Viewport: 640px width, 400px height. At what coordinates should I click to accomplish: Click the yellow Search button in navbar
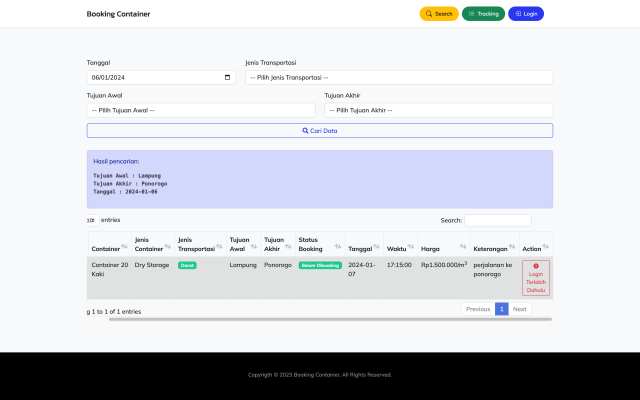pos(438,14)
